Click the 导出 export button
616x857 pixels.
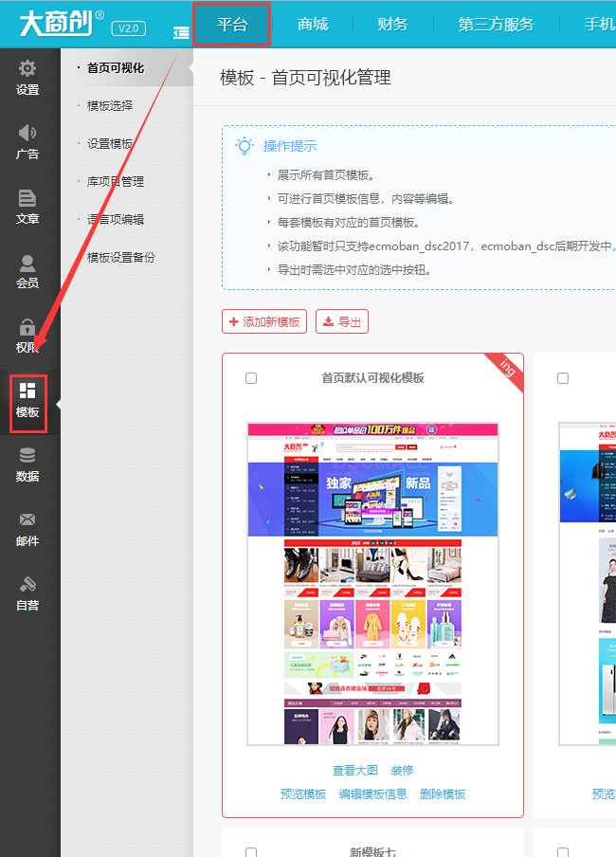pyautogui.click(x=342, y=322)
